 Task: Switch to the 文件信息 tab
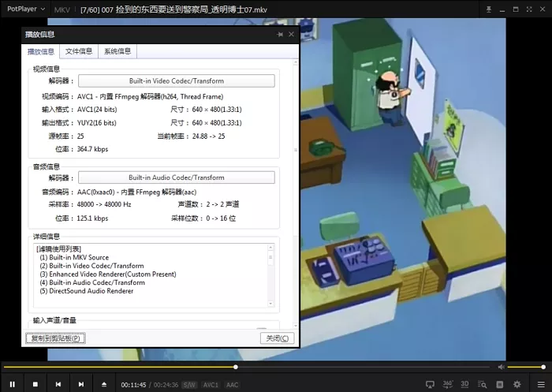(79, 51)
